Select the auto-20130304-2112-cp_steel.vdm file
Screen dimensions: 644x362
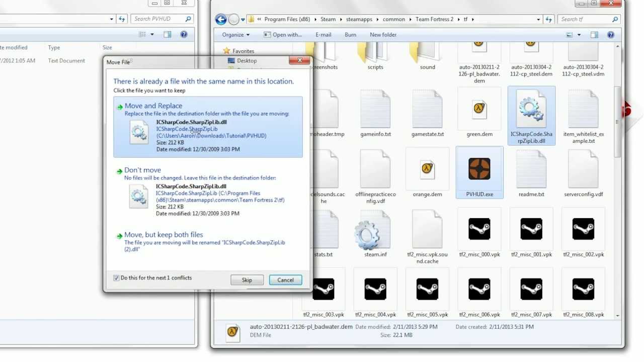click(583, 60)
